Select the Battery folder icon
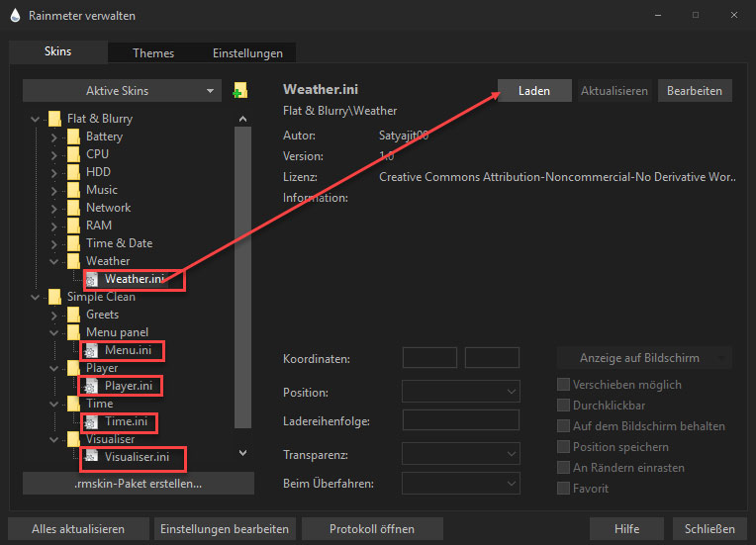 coord(74,136)
